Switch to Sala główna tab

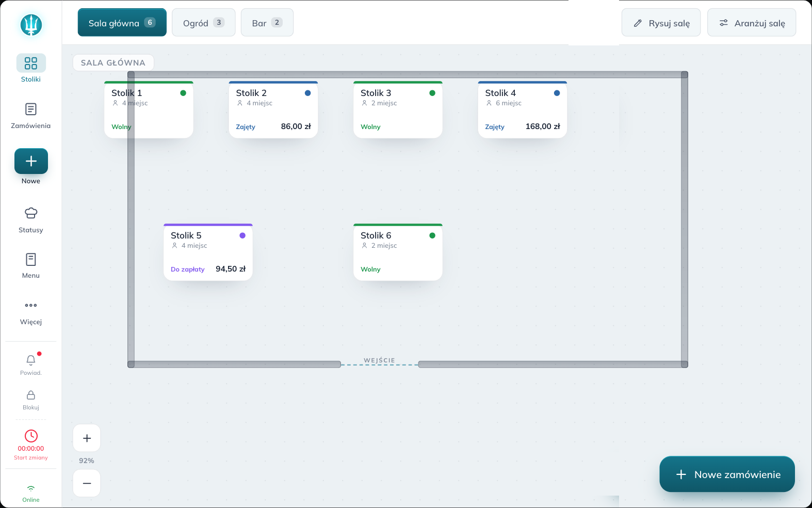[x=122, y=23]
